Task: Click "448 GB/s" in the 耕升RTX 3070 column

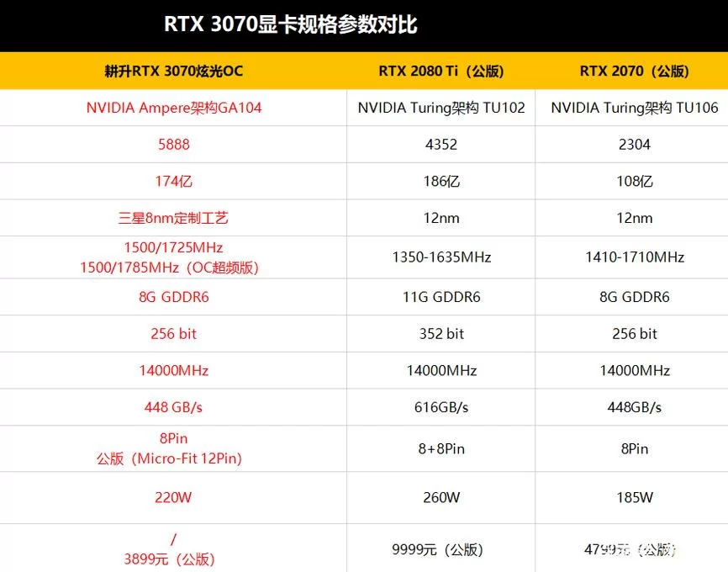Action: pos(174,407)
